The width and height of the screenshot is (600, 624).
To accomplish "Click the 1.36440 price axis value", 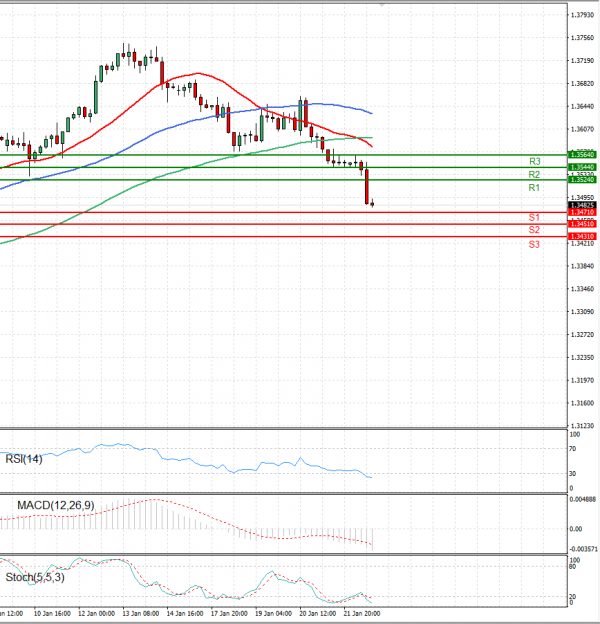I will tap(582, 106).
